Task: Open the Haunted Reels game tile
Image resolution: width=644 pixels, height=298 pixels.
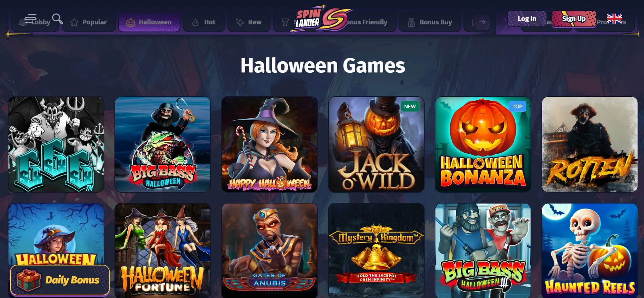Action: (590, 251)
